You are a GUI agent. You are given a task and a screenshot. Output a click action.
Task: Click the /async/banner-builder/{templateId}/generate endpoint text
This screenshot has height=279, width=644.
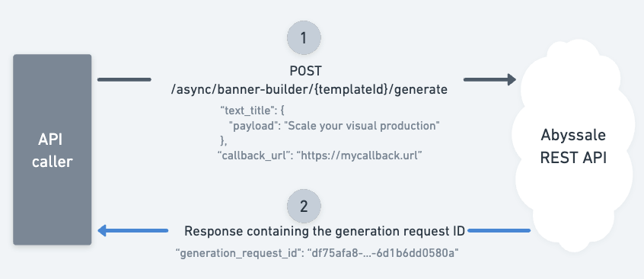pos(309,89)
